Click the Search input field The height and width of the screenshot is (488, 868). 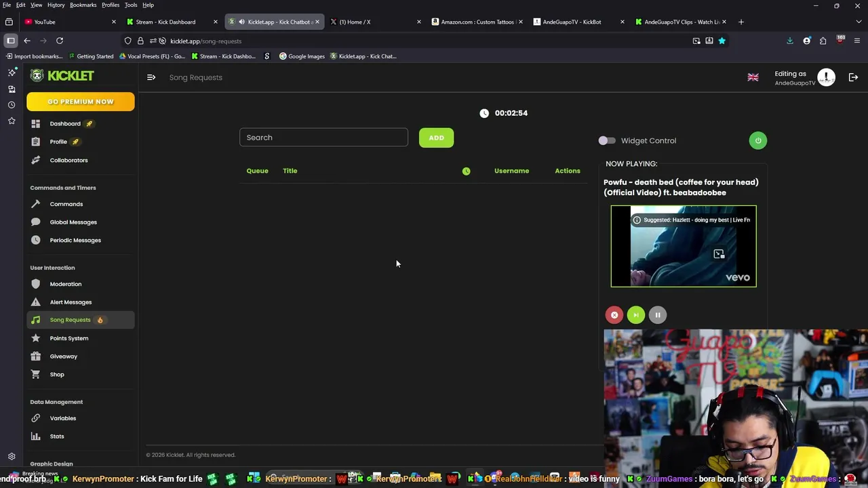click(323, 138)
